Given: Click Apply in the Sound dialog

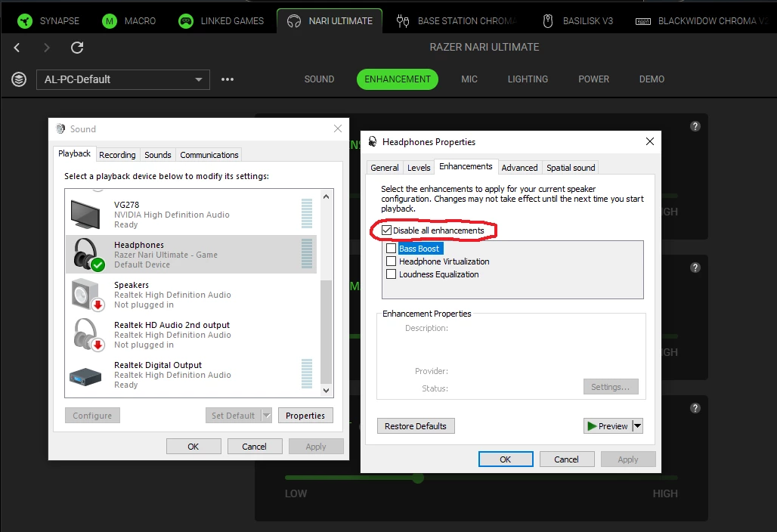Looking at the screenshot, I should (x=316, y=447).
